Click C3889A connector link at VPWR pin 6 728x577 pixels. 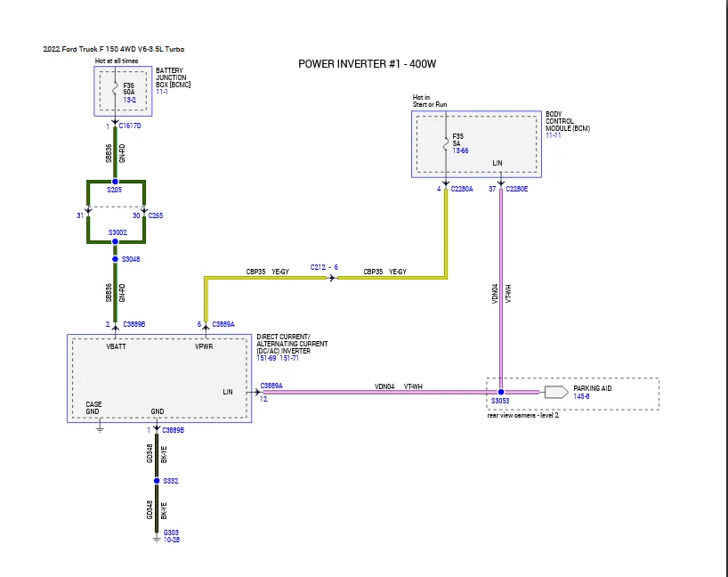coord(223,324)
